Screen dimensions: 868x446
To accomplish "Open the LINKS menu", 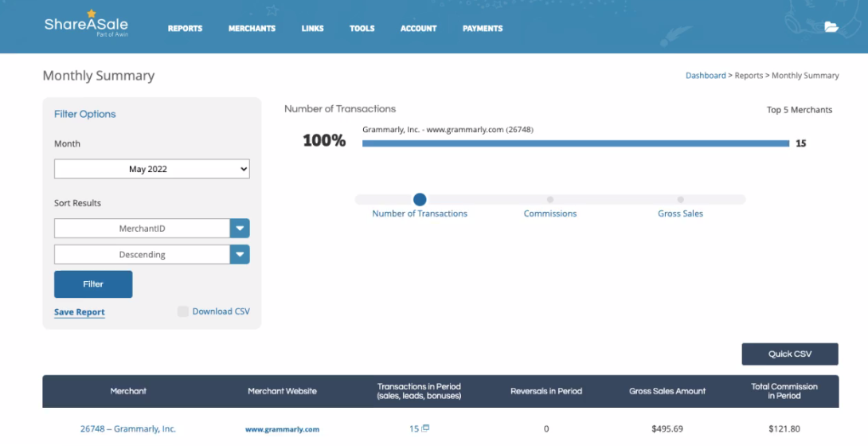I will (x=312, y=28).
